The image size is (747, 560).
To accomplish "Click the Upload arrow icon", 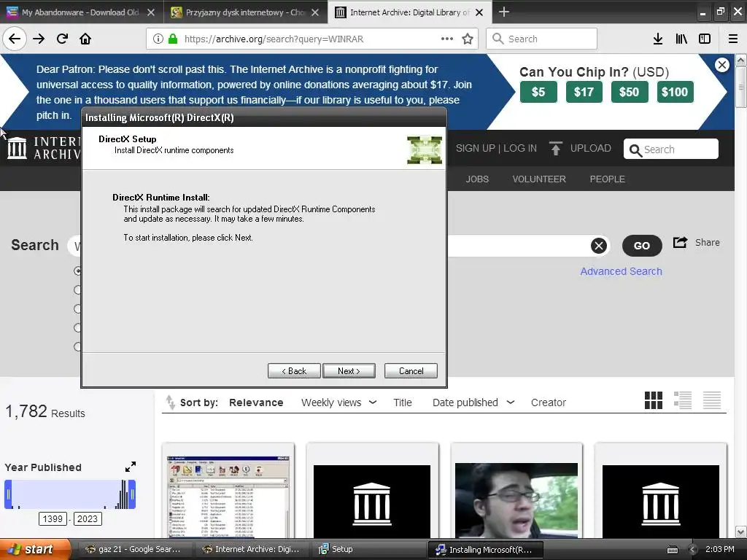I will [x=555, y=148].
